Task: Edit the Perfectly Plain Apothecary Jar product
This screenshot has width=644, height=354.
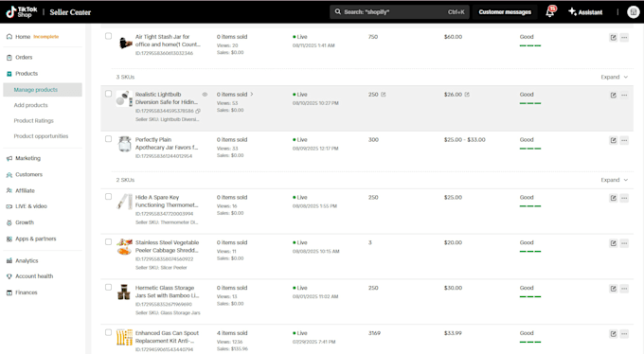Action: [613, 140]
